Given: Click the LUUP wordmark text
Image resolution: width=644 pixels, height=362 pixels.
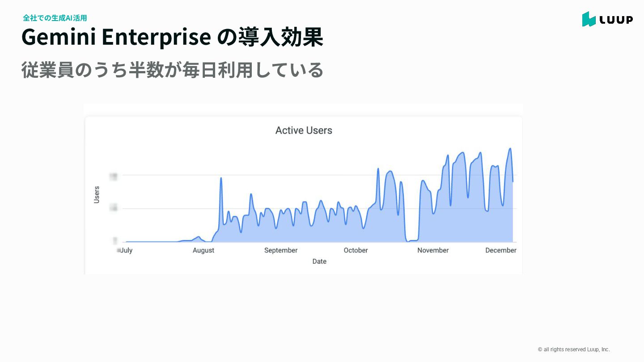Looking at the screenshot, I should click(616, 20).
